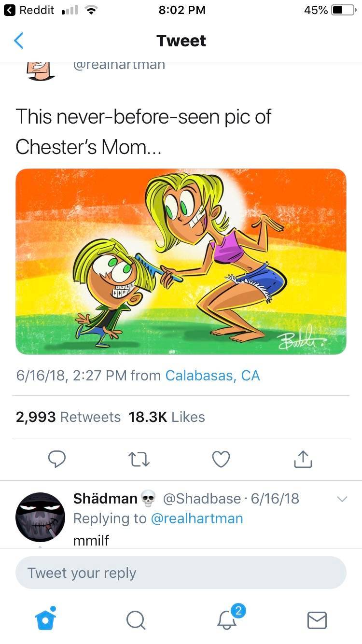Viewport: 362px width, 644px height.
Task: Select the retweet icon
Action: [x=139, y=459]
